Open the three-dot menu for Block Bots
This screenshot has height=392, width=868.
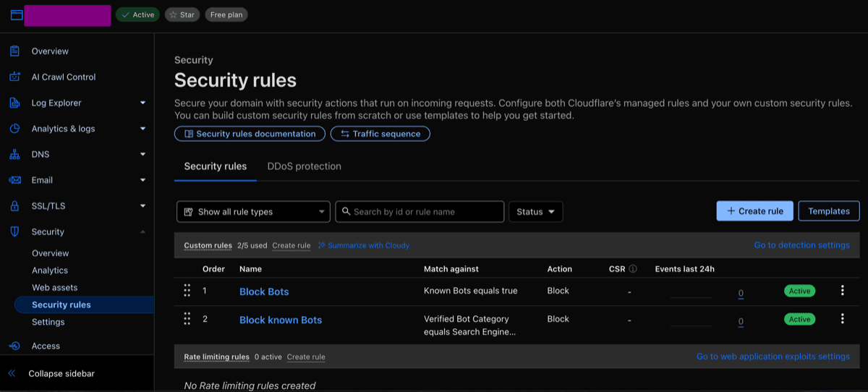click(842, 291)
